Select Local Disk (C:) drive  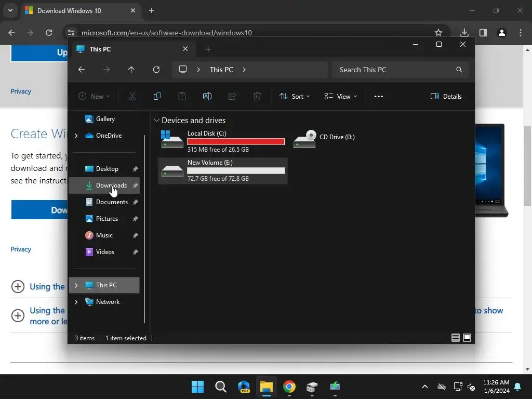(x=223, y=141)
